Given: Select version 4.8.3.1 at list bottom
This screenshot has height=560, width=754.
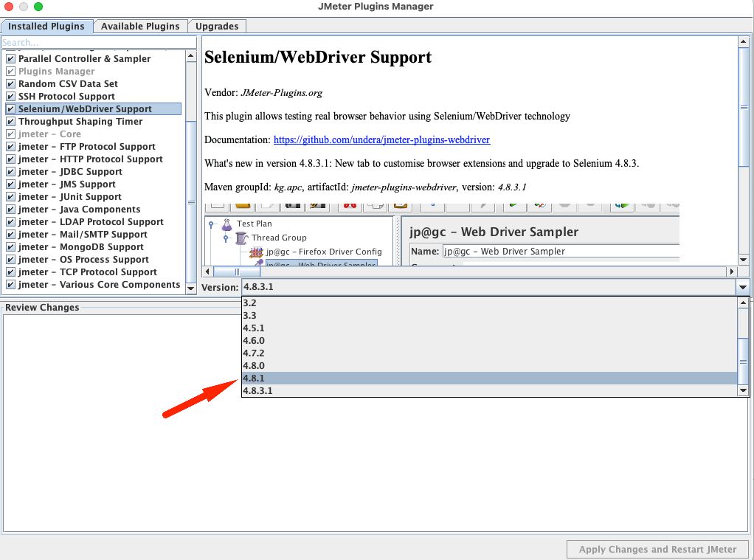Looking at the screenshot, I should coord(489,390).
